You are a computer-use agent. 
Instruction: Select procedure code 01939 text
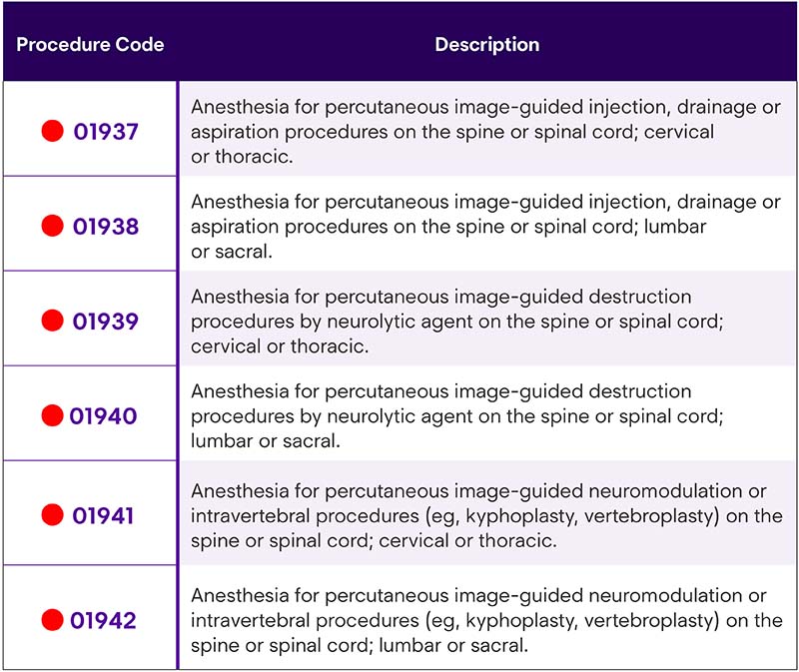point(106,321)
